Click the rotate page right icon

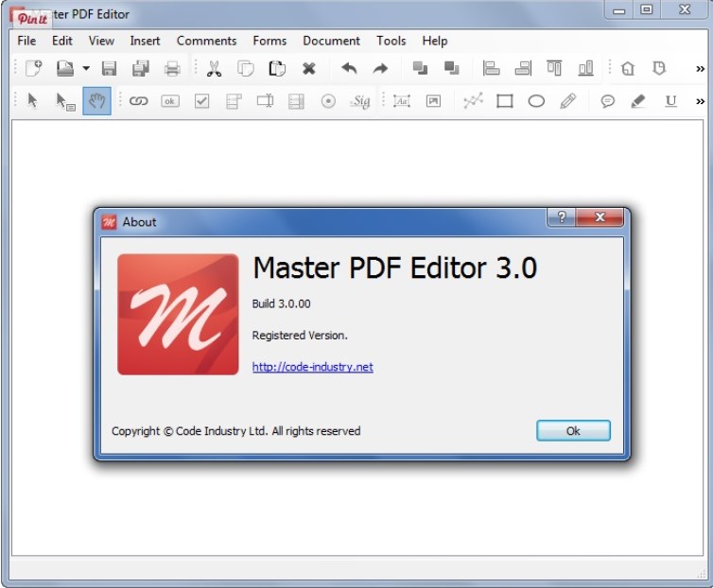[659, 69]
